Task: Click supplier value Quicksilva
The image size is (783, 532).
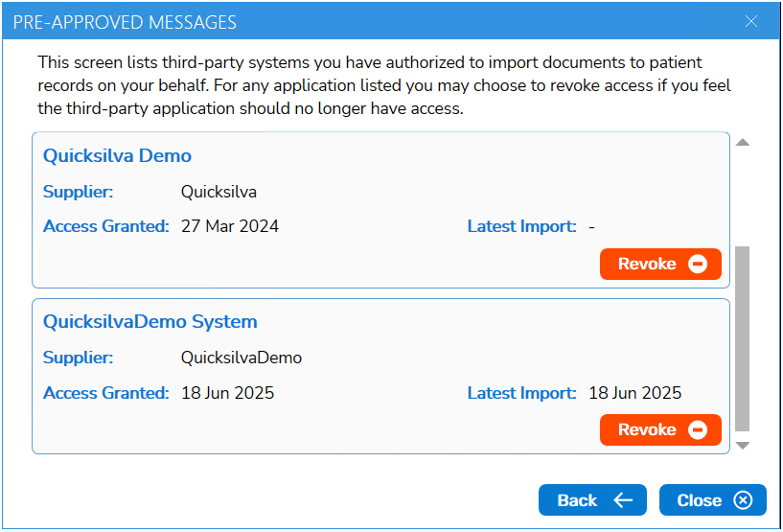Action: tap(219, 192)
